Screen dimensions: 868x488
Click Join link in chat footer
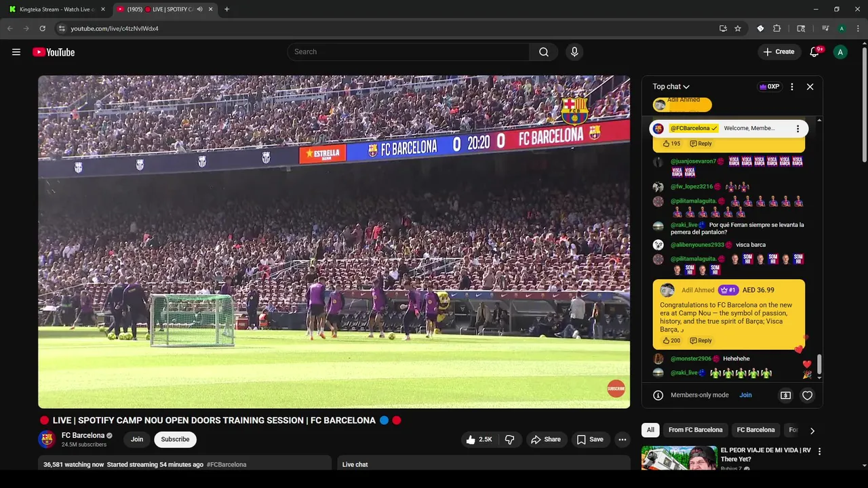click(745, 395)
